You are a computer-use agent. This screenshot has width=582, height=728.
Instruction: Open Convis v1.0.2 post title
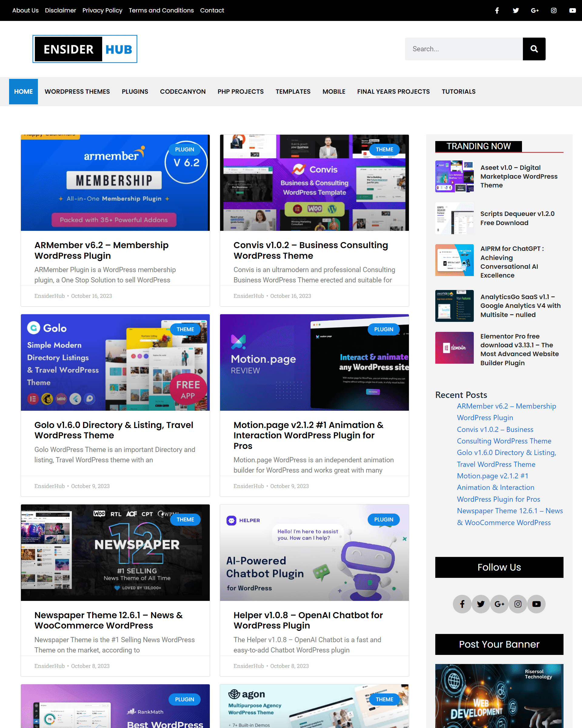pyautogui.click(x=311, y=250)
